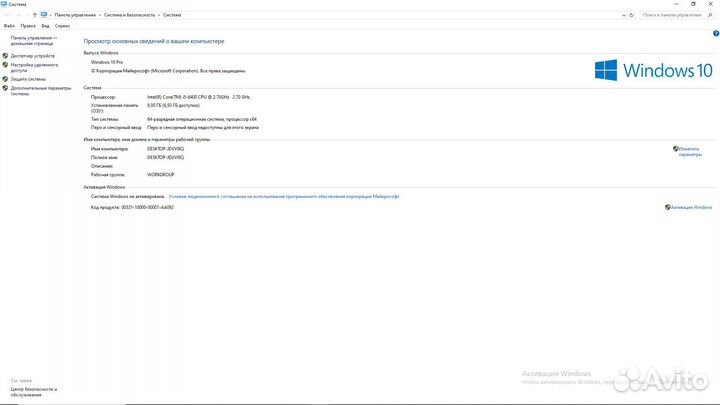Open Защита системы link

click(x=28, y=78)
